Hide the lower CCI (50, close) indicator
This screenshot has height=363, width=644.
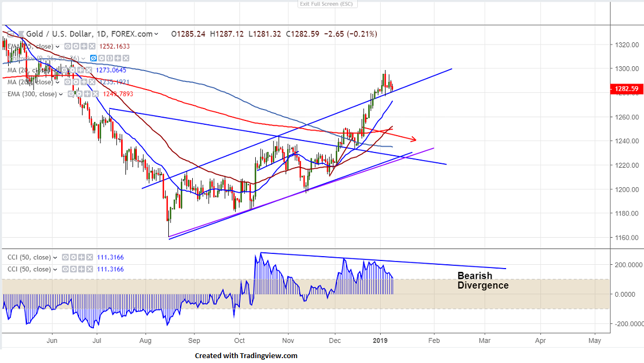(65, 269)
